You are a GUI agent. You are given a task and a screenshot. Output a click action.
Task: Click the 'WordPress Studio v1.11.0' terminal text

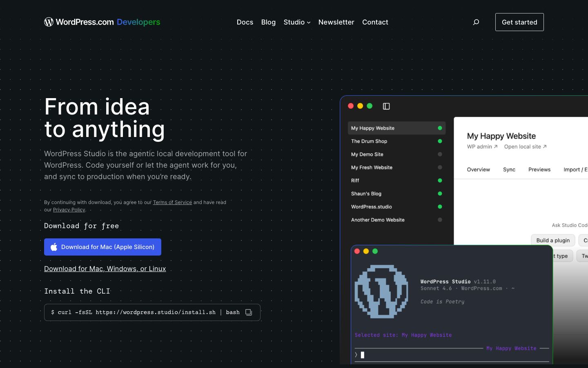pos(458,282)
